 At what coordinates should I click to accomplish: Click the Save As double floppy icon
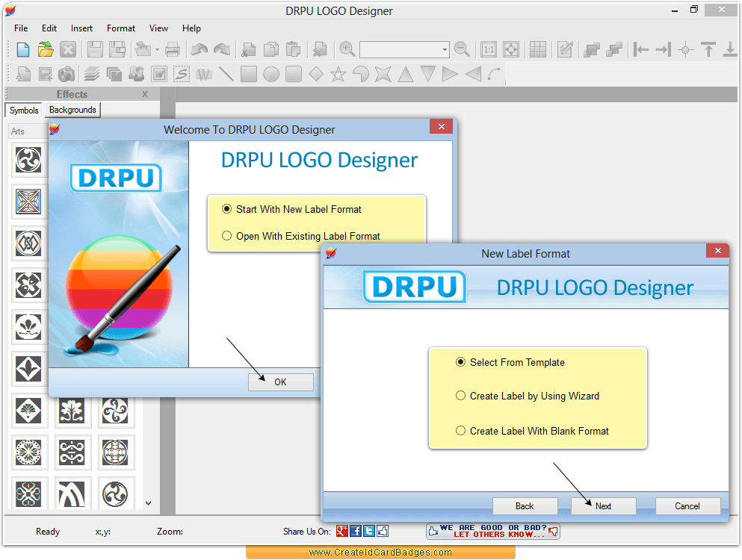117,49
